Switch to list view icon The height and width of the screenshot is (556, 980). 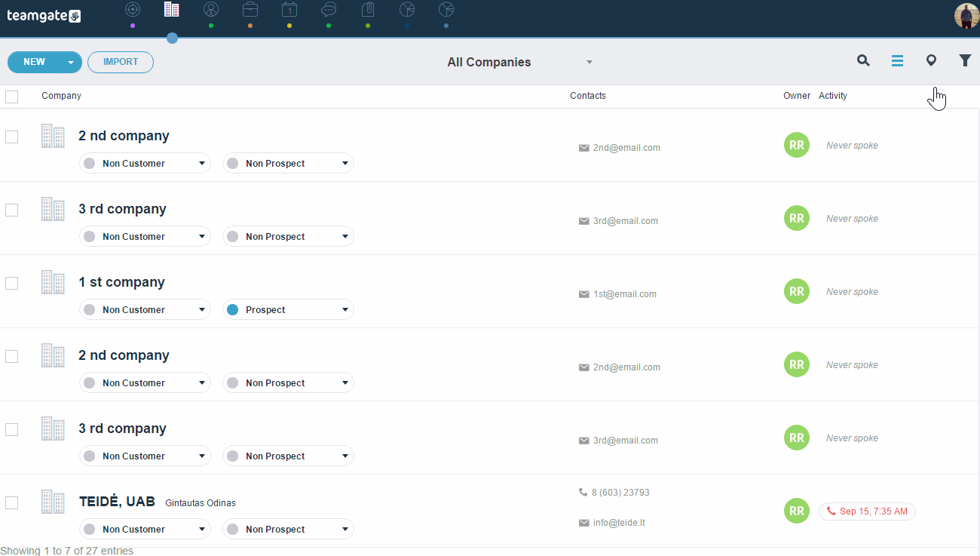click(x=897, y=61)
